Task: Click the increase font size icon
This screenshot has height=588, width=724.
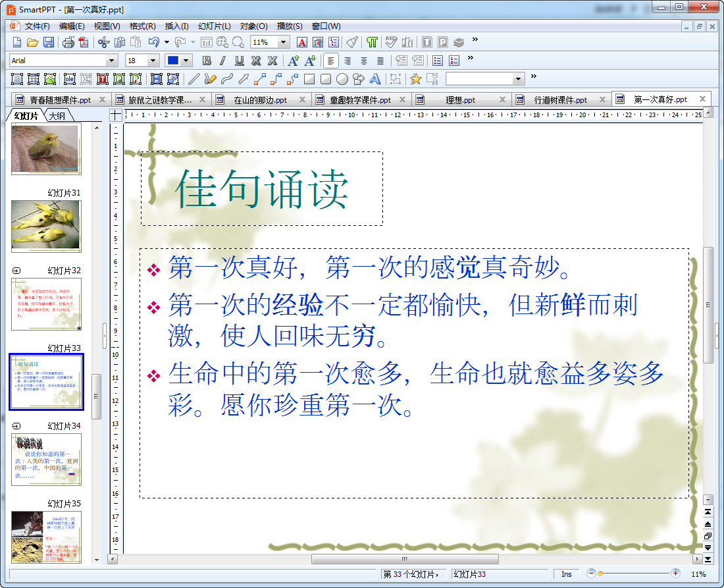Action: [x=294, y=61]
